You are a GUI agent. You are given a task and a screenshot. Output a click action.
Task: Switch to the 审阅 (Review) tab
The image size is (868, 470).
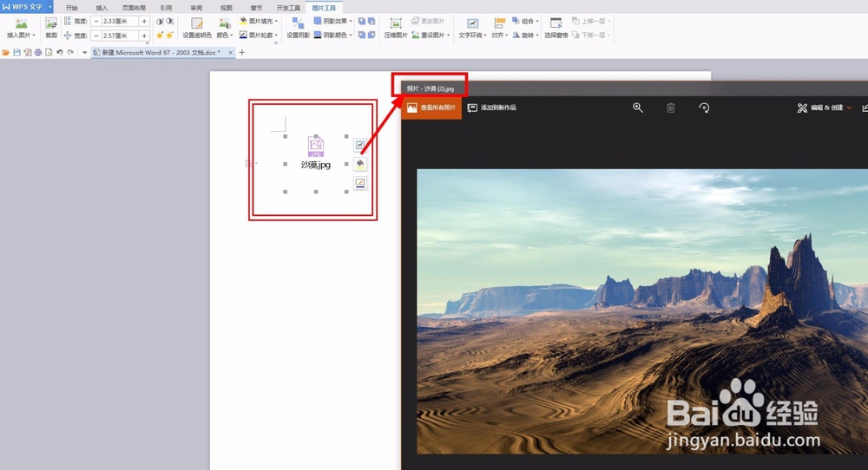(x=196, y=8)
